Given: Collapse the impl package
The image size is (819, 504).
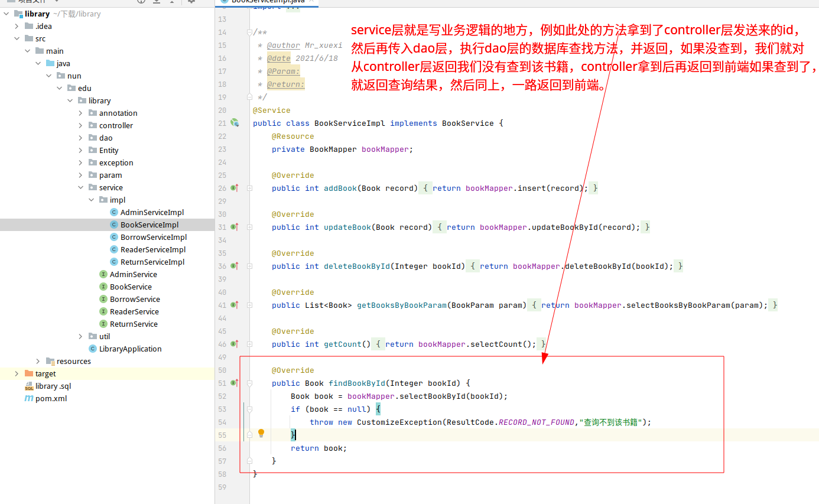Looking at the screenshot, I should point(91,200).
